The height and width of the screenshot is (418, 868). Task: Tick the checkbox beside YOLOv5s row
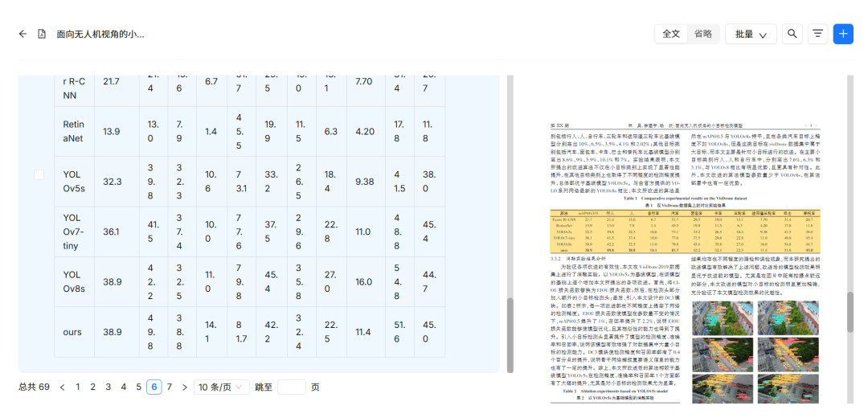[x=39, y=174]
